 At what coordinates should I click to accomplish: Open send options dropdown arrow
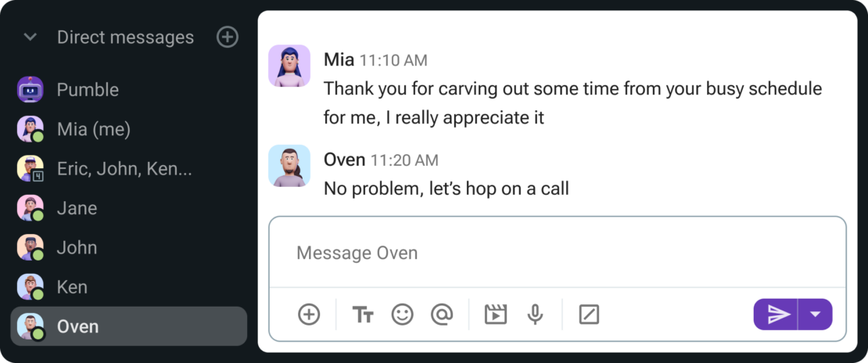point(816,314)
